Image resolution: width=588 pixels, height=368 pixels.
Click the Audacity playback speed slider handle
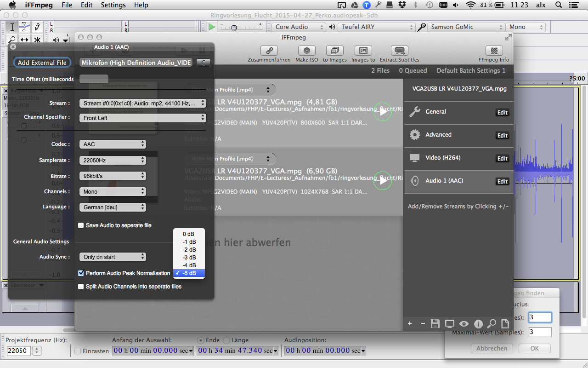pos(234,28)
